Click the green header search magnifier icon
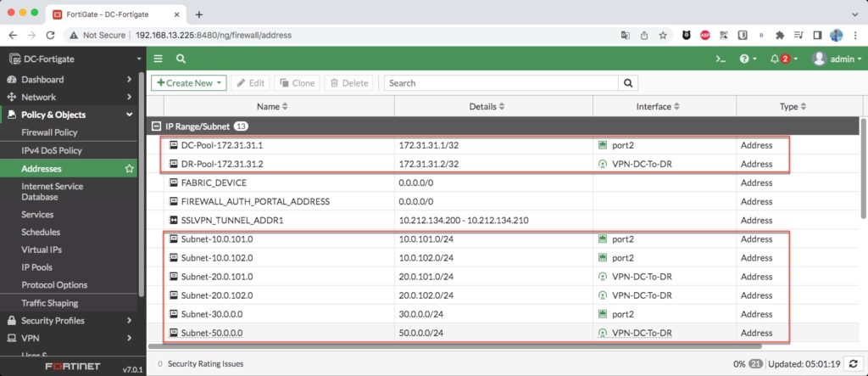This screenshot has width=868, height=376. 181,59
